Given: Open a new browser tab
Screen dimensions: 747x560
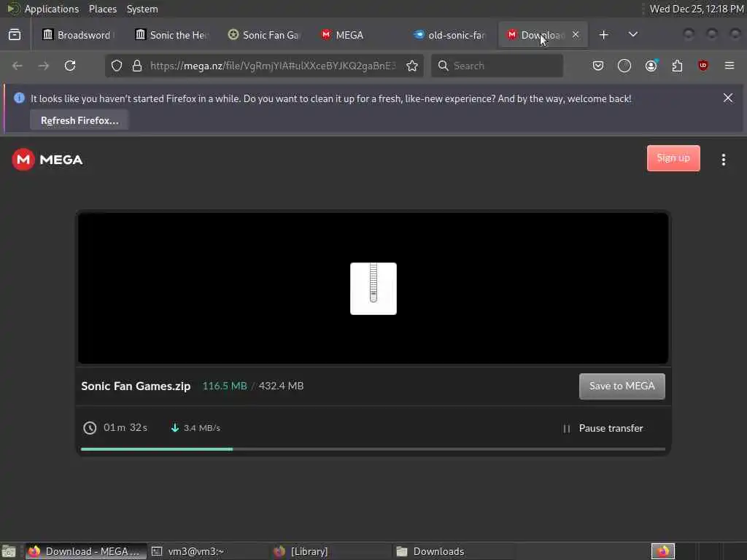Looking at the screenshot, I should pos(603,35).
